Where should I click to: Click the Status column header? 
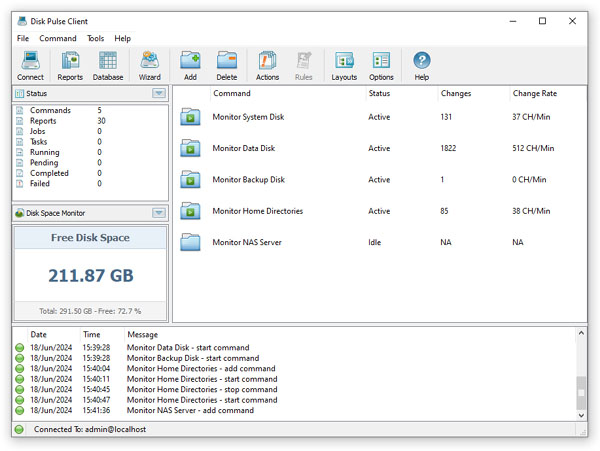379,93
